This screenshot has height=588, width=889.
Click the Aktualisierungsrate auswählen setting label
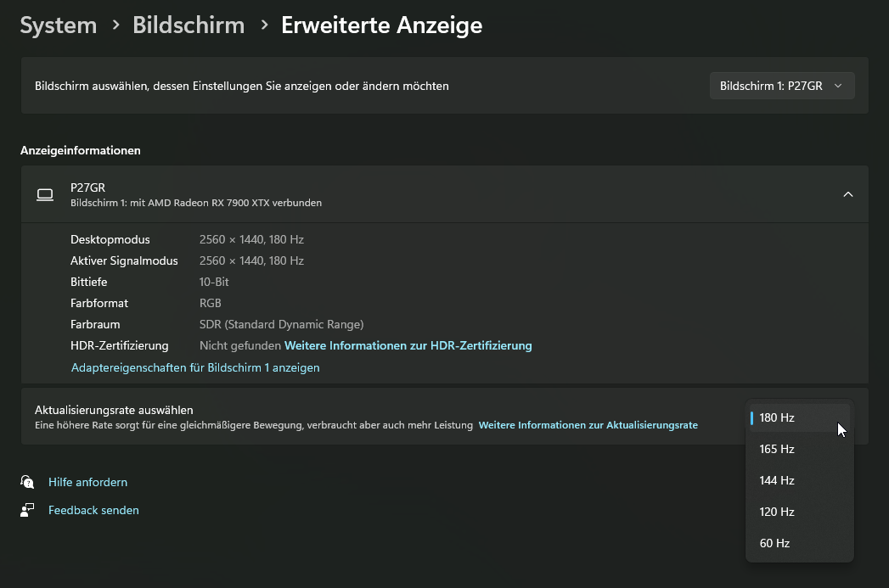click(114, 410)
